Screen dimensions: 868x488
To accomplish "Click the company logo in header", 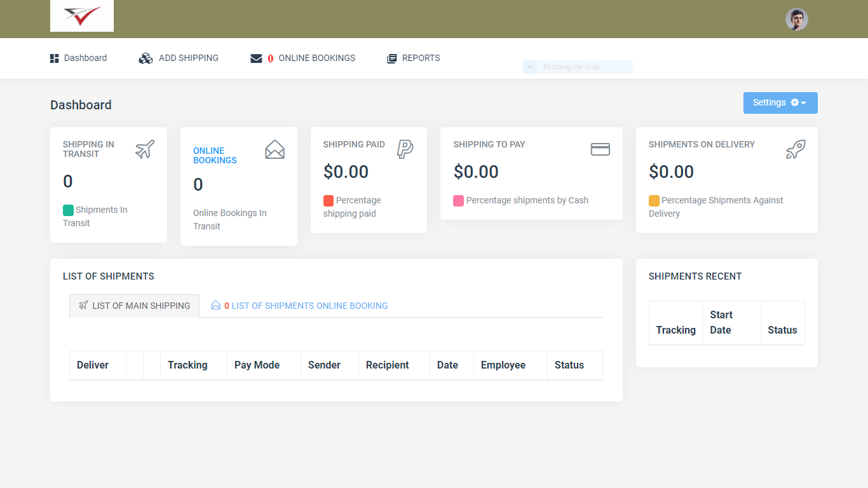I will click(82, 16).
